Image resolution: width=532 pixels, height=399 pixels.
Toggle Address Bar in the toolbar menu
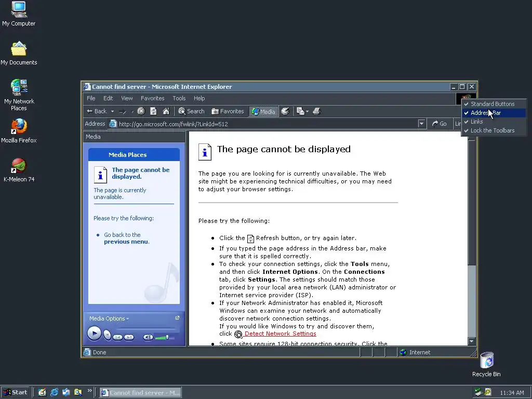[494, 113]
